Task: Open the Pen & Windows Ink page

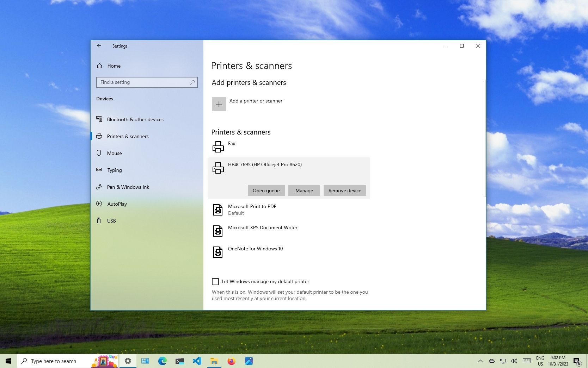Action: click(128, 187)
